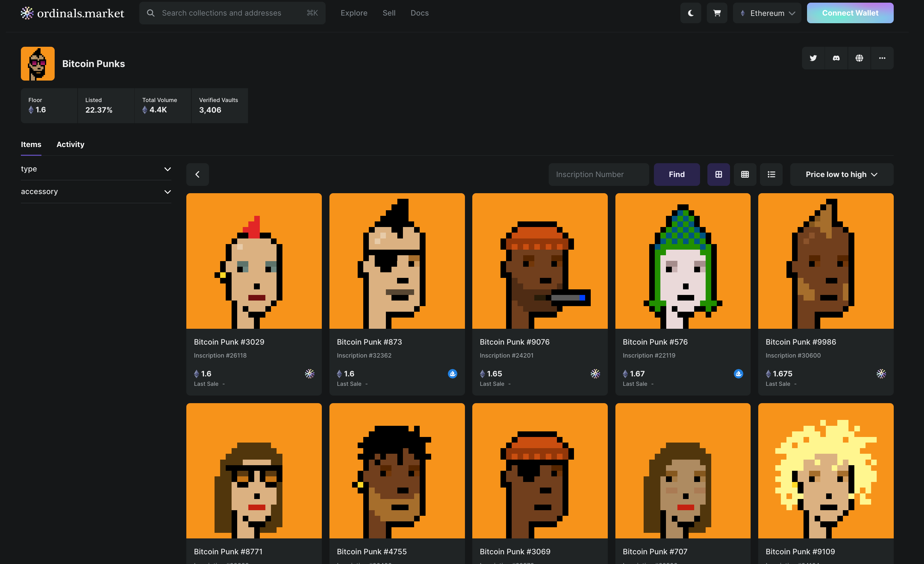Click Inscription #32362 text
The height and width of the screenshot is (564, 924).
364,355
